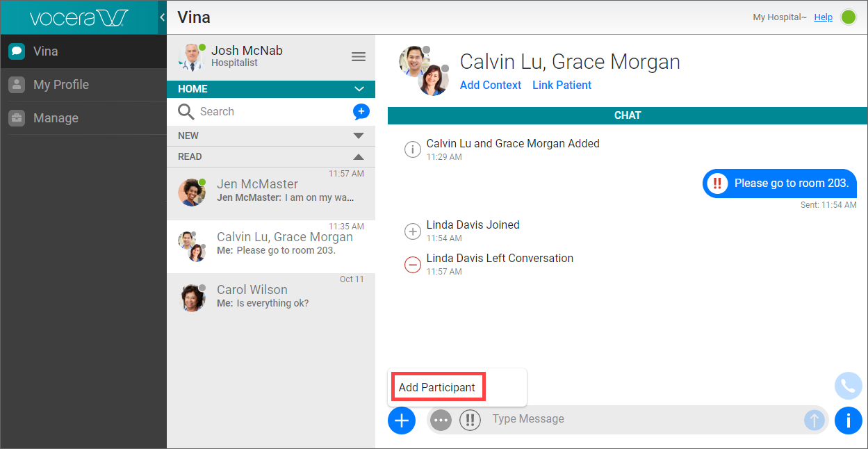
Task: Click the My Profile person icon
Action: tap(17, 85)
